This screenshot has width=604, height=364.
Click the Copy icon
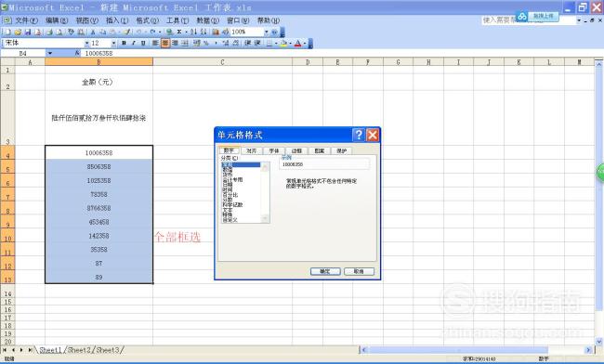pyautogui.click(x=103, y=32)
